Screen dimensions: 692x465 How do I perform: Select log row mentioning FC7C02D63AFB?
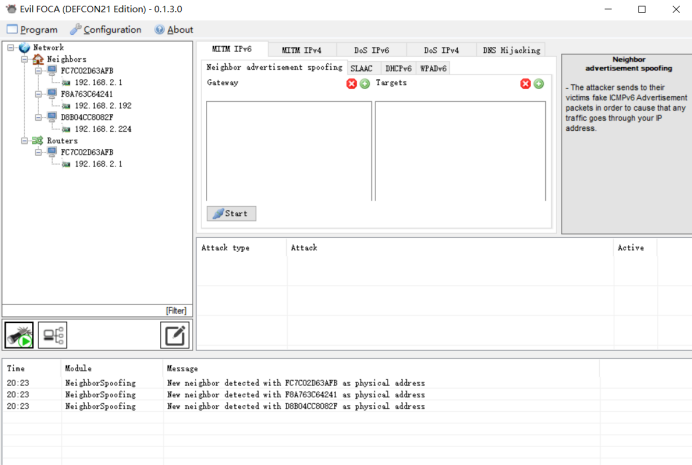click(x=302, y=383)
